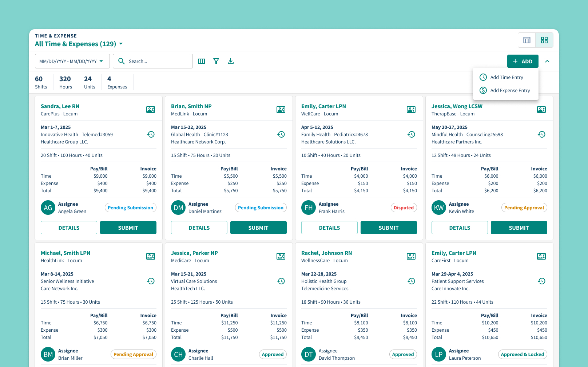View history icon for Mar 1-7, 2025 entry
This screenshot has height=367, width=588.
click(x=151, y=134)
